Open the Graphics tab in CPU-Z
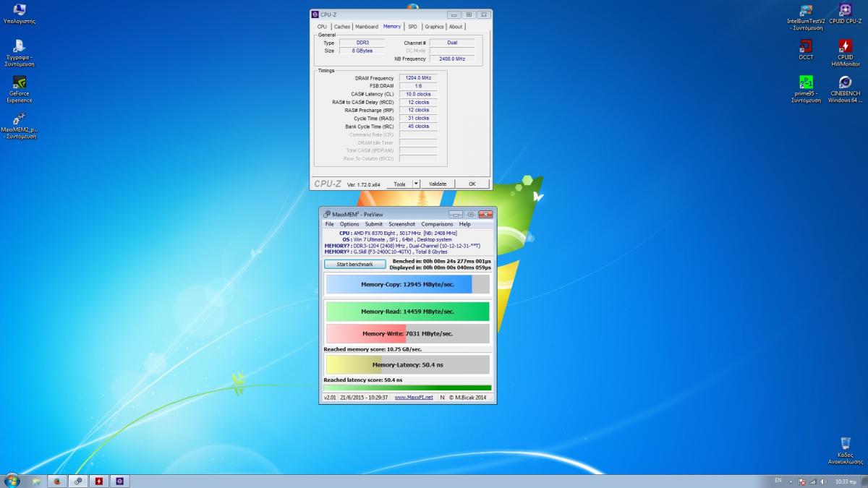Screen dimensions: 868x488 pyautogui.click(x=434, y=27)
